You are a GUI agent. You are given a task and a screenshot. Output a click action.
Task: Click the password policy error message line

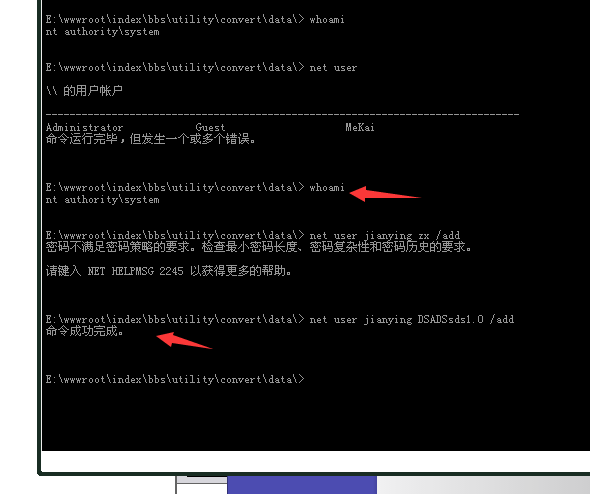pos(259,247)
